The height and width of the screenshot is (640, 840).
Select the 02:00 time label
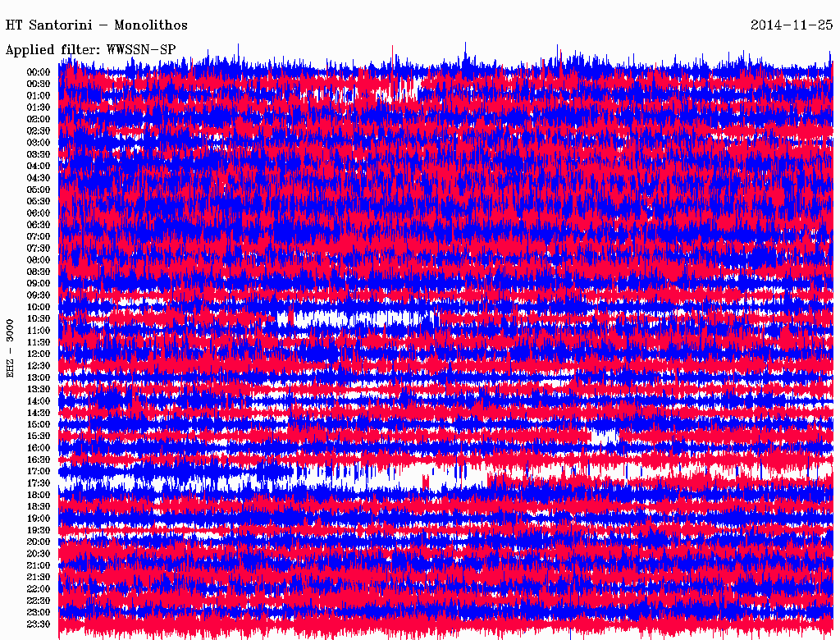point(39,120)
